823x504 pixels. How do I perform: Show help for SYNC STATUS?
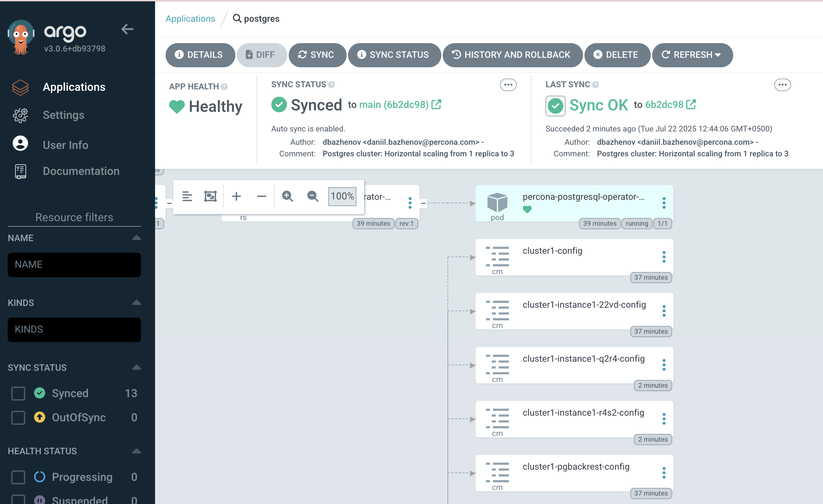pyautogui.click(x=332, y=84)
